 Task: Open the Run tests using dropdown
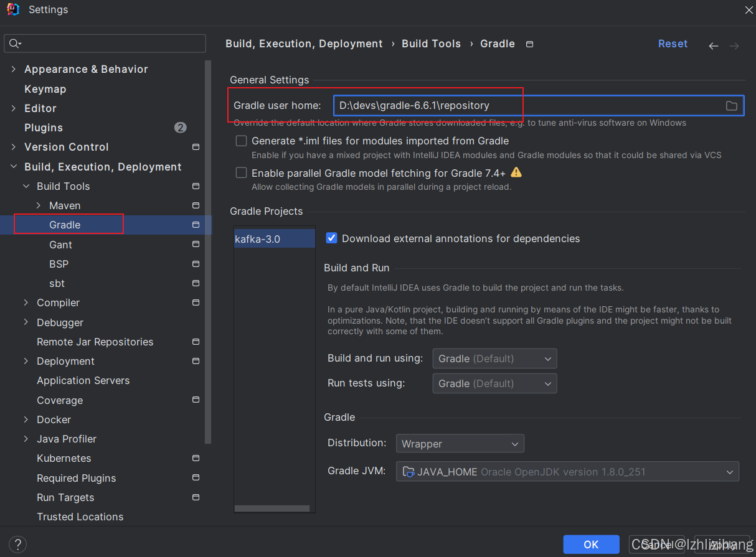pyautogui.click(x=494, y=383)
